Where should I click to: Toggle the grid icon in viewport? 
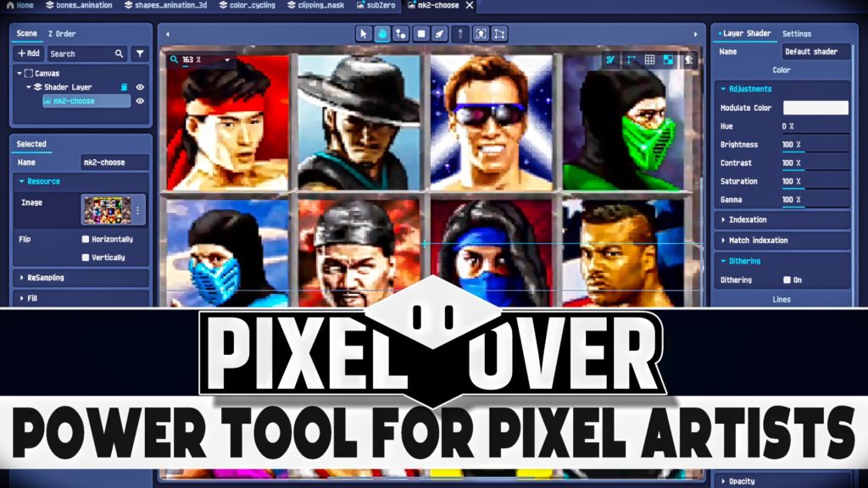tap(650, 60)
